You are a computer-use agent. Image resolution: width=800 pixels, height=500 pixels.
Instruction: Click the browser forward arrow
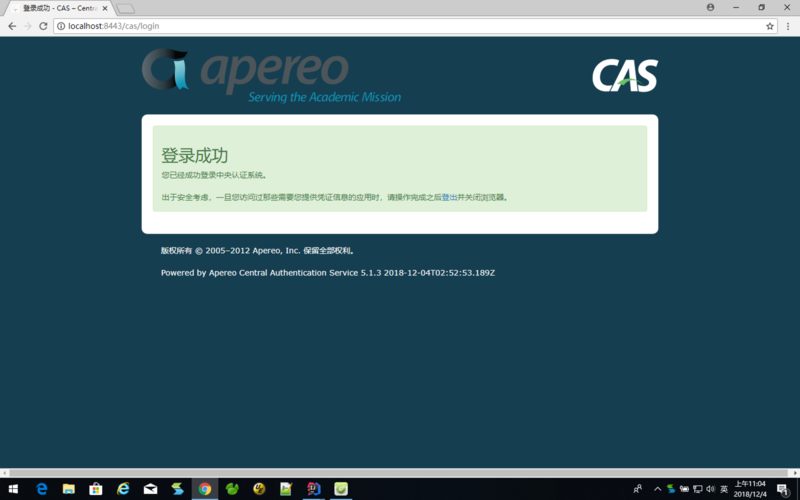28,26
